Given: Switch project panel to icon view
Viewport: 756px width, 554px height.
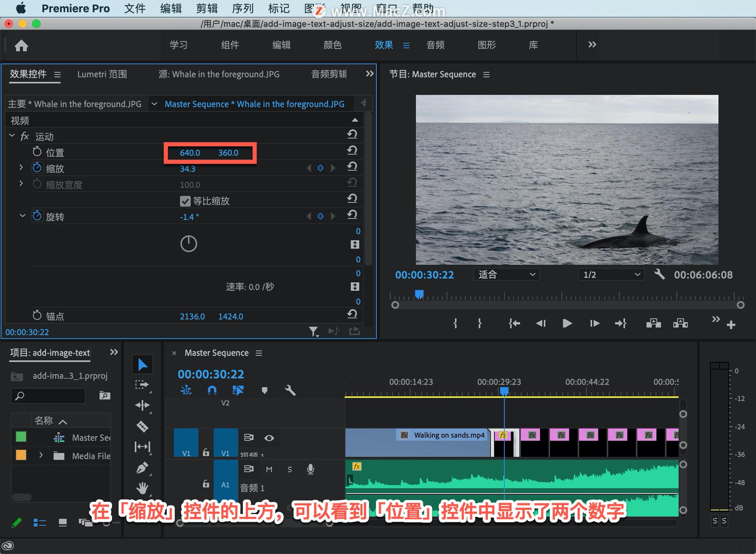Looking at the screenshot, I should (x=63, y=523).
